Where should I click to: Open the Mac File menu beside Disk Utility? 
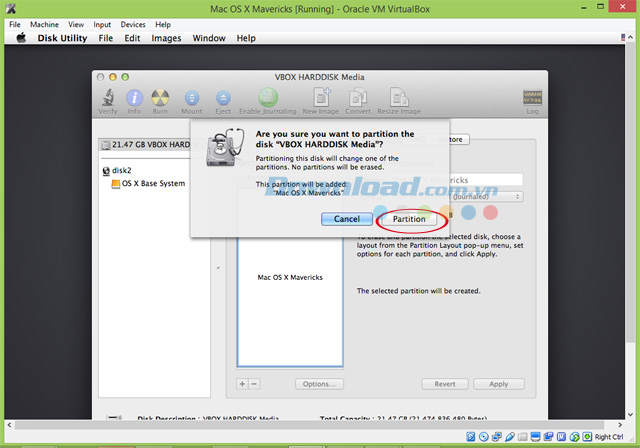(x=106, y=38)
